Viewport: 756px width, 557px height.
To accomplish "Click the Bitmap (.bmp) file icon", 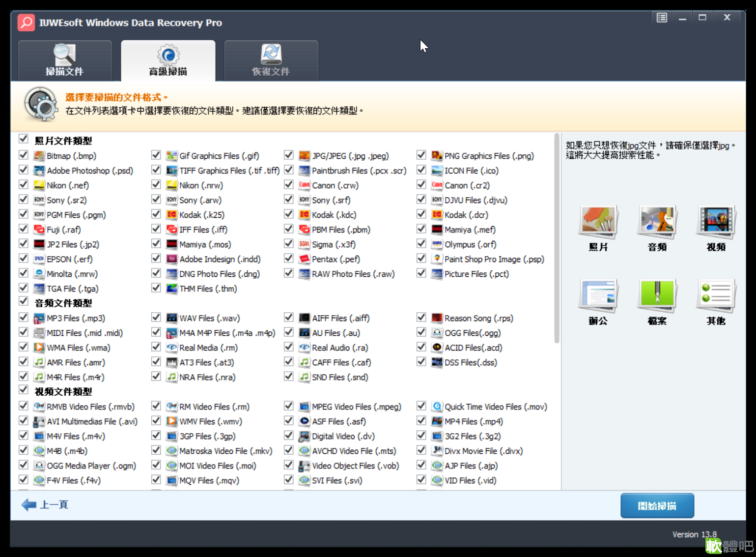I will (x=39, y=156).
